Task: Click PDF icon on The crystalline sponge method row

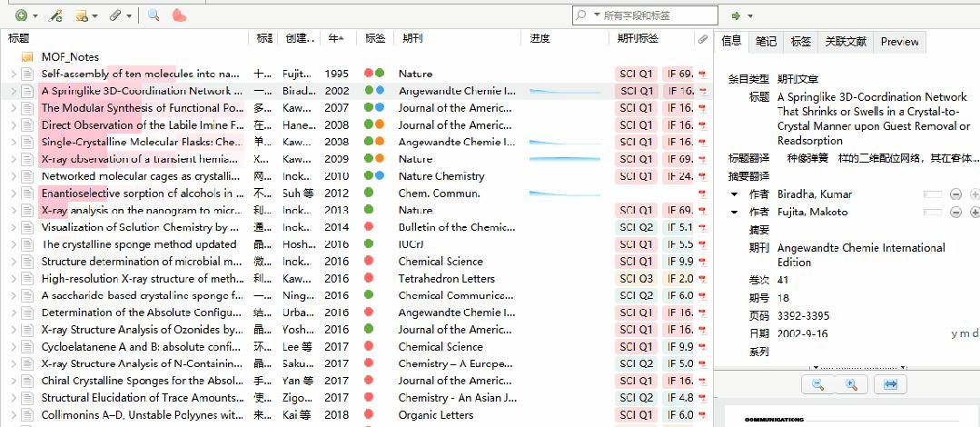Action: [x=702, y=244]
